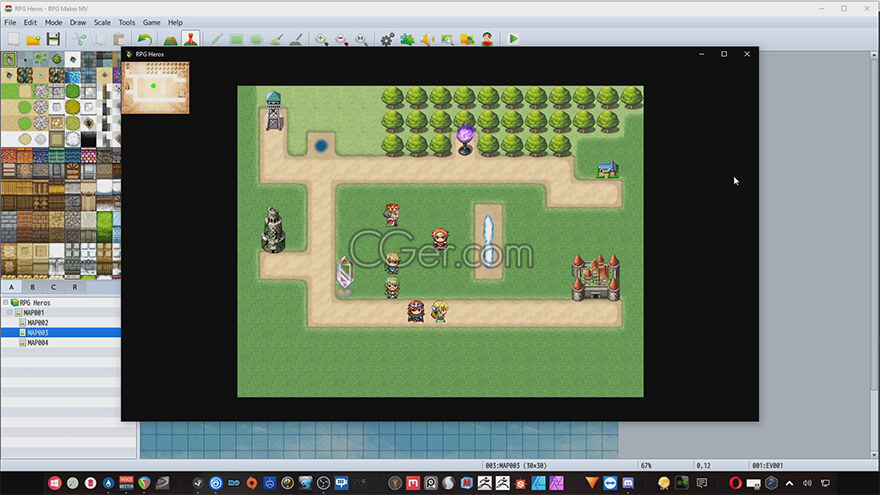Collapse the MAP001 tree node

pyautogui.click(x=10, y=313)
